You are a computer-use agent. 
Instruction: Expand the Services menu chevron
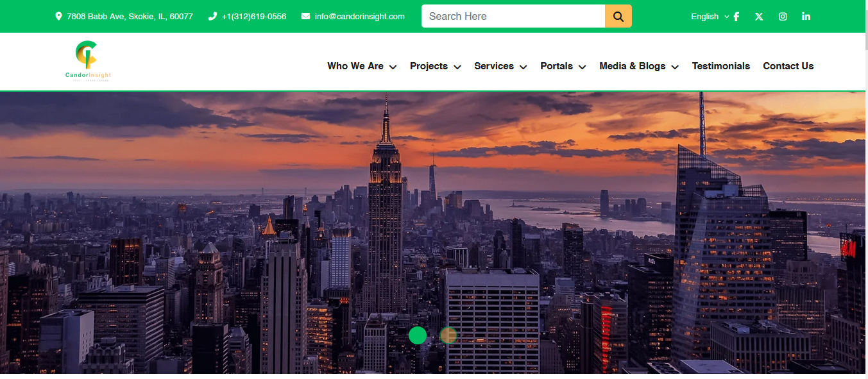coord(523,67)
